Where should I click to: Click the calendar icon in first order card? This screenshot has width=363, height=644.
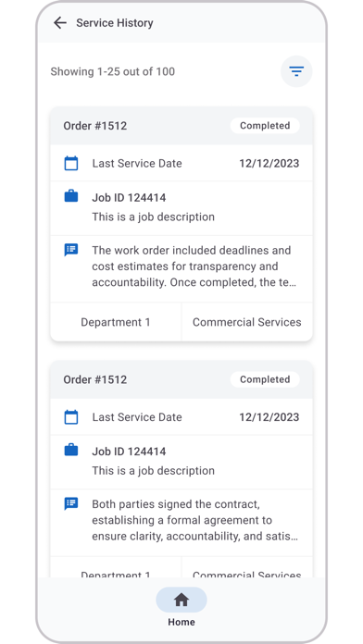click(x=71, y=164)
